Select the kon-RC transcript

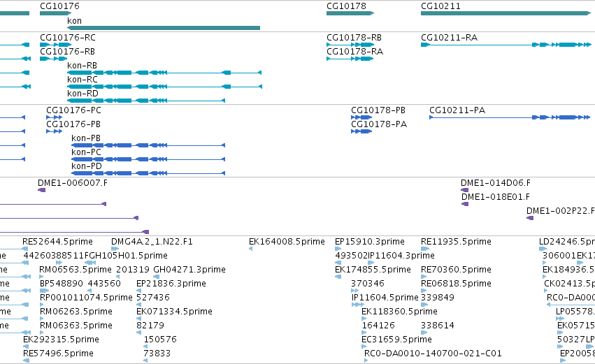pyautogui.click(x=164, y=87)
